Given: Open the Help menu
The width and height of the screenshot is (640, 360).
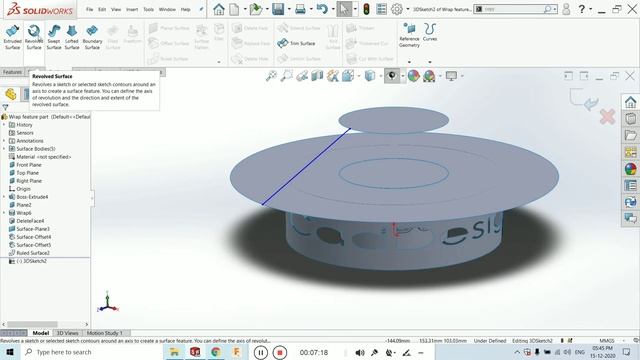Looking at the screenshot, I should (186, 9).
